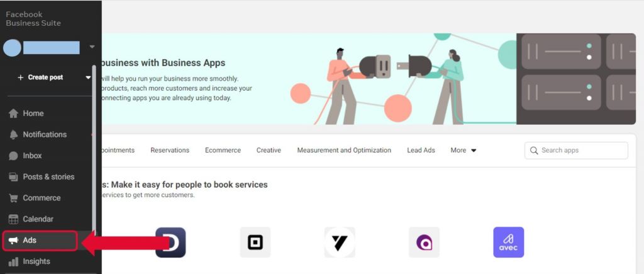The width and height of the screenshot is (644, 274).
Task: Open Ads megaphone icon
Action: (x=14, y=240)
